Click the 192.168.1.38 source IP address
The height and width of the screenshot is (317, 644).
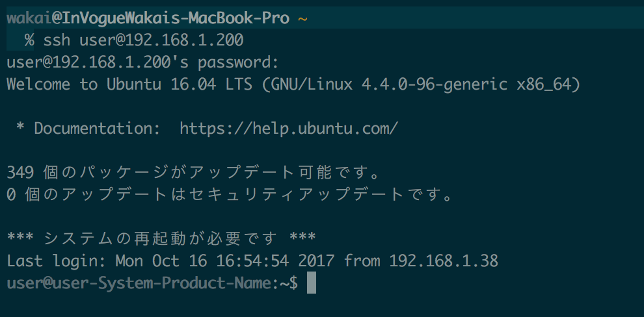click(x=444, y=261)
